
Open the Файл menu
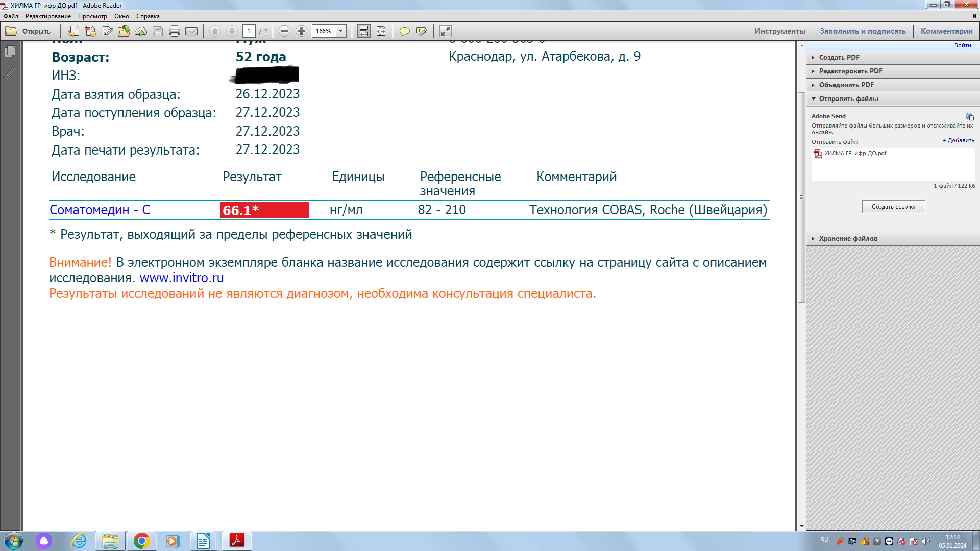click(11, 16)
